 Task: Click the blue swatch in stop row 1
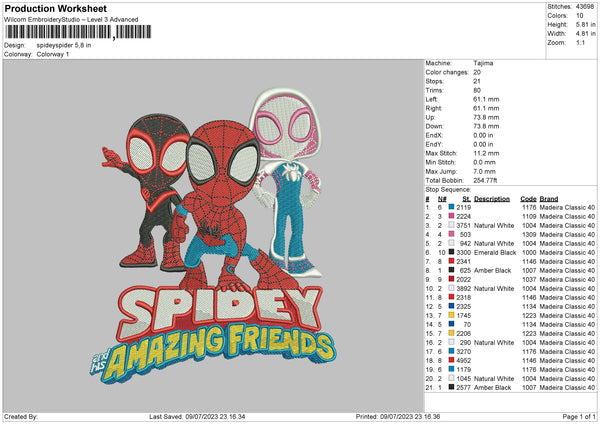pos(451,207)
